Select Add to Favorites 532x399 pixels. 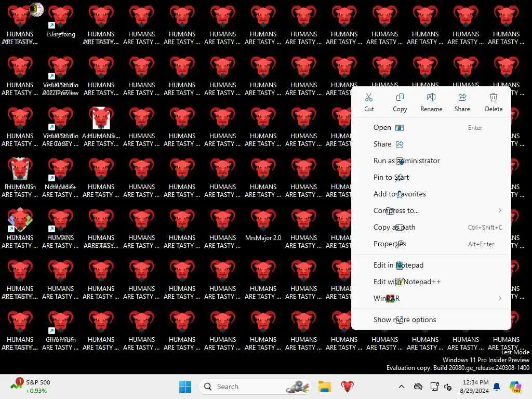pos(431,194)
